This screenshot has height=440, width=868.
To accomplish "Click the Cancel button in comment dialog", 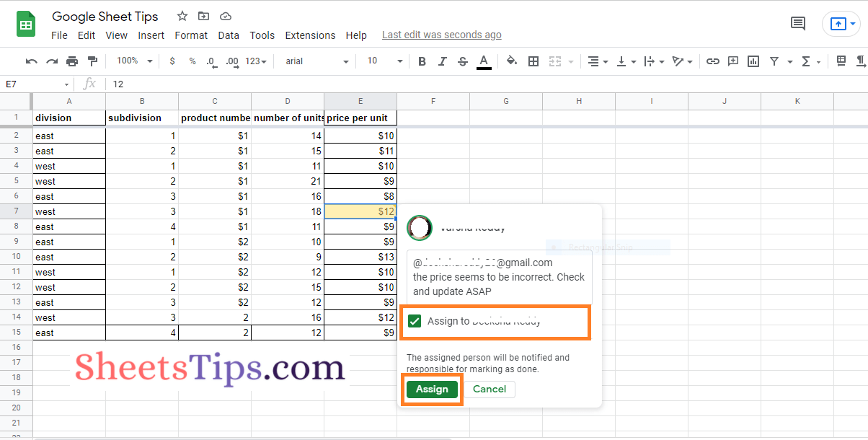I will click(x=490, y=389).
